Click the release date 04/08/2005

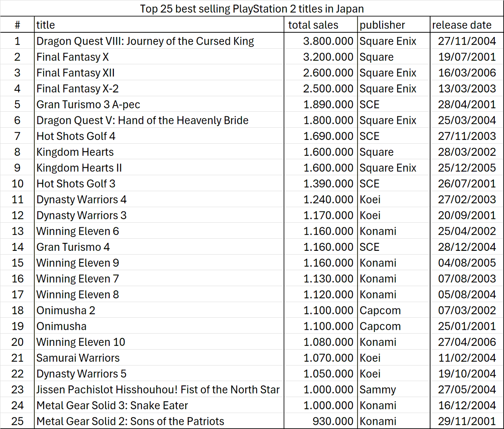(x=467, y=263)
